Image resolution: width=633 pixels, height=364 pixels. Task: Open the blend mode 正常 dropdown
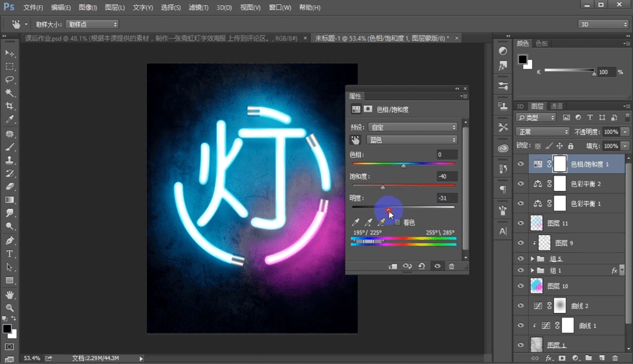(x=543, y=132)
